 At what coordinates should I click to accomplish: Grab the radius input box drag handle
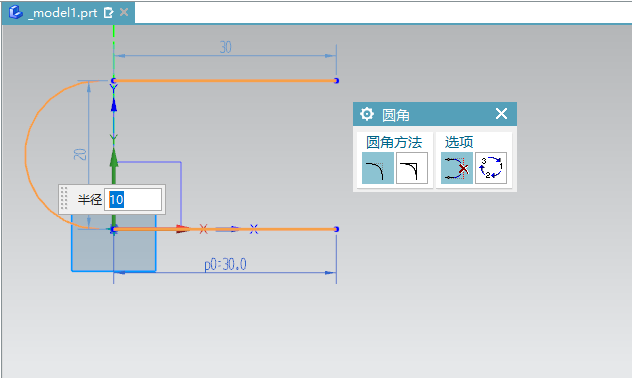[64, 199]
